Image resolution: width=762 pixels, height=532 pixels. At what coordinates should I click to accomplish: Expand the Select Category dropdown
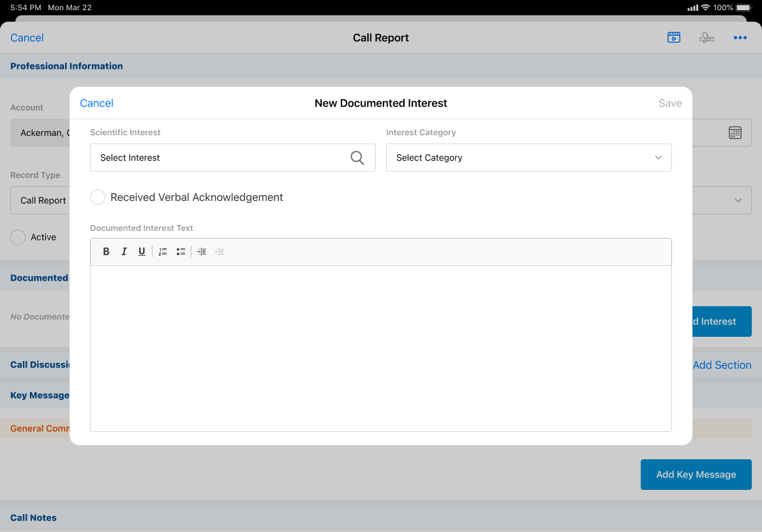tap(528, 158)
